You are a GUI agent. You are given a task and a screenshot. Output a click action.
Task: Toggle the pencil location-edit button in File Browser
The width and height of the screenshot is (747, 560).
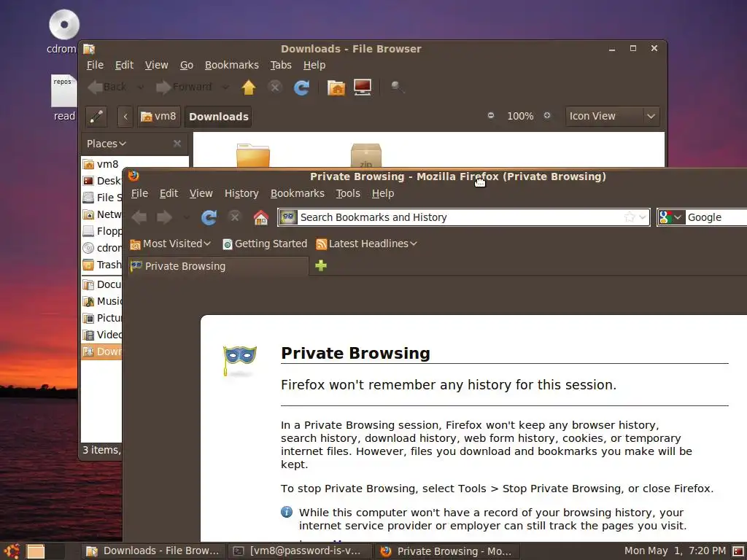point(96,116)
